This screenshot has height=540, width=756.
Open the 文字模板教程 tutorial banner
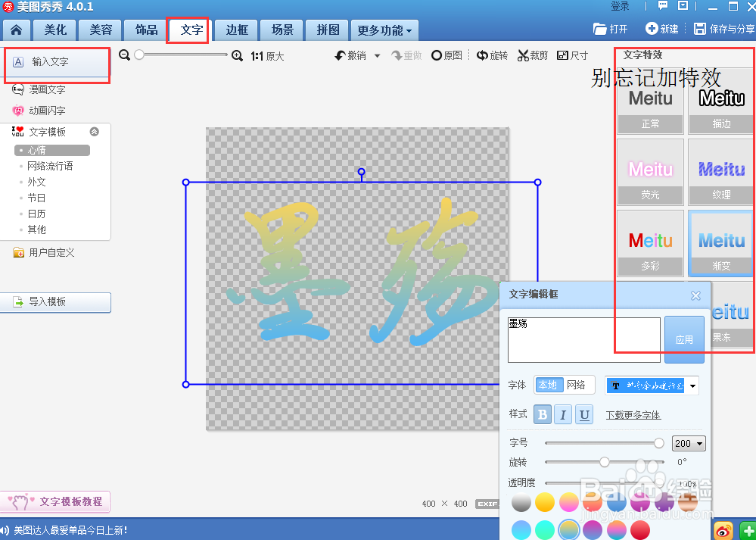(55, 501)
